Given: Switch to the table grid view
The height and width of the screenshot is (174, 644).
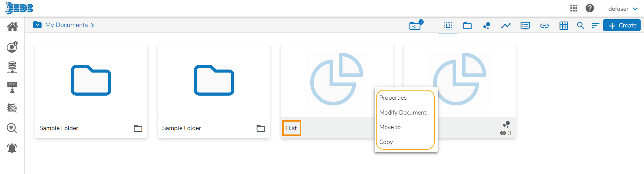Looking at the screenshot, I should pos(564,26).
